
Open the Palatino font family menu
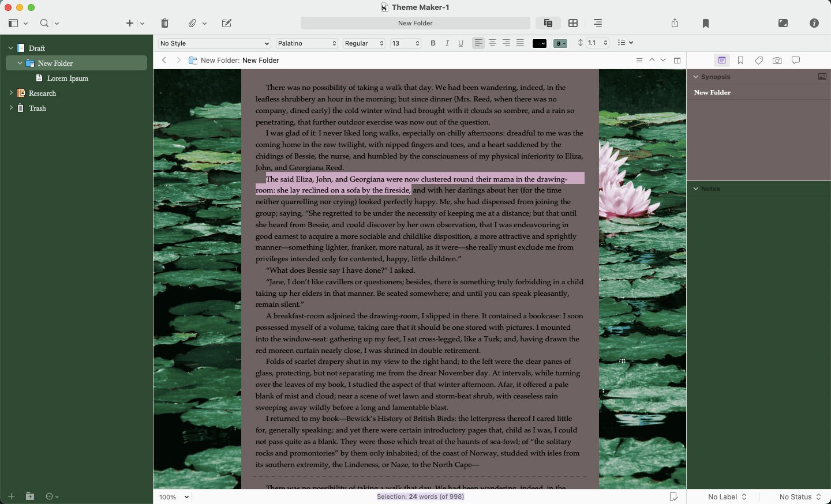307,43
